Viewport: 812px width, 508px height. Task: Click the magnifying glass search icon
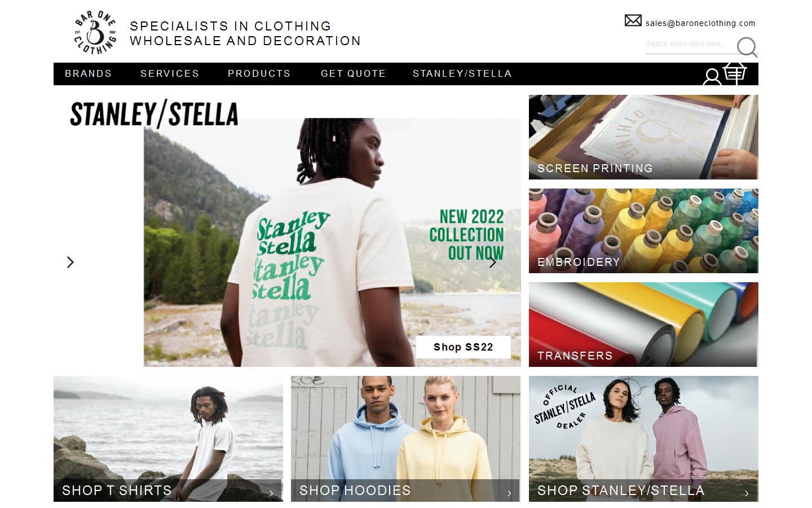[x=747, y=47]
